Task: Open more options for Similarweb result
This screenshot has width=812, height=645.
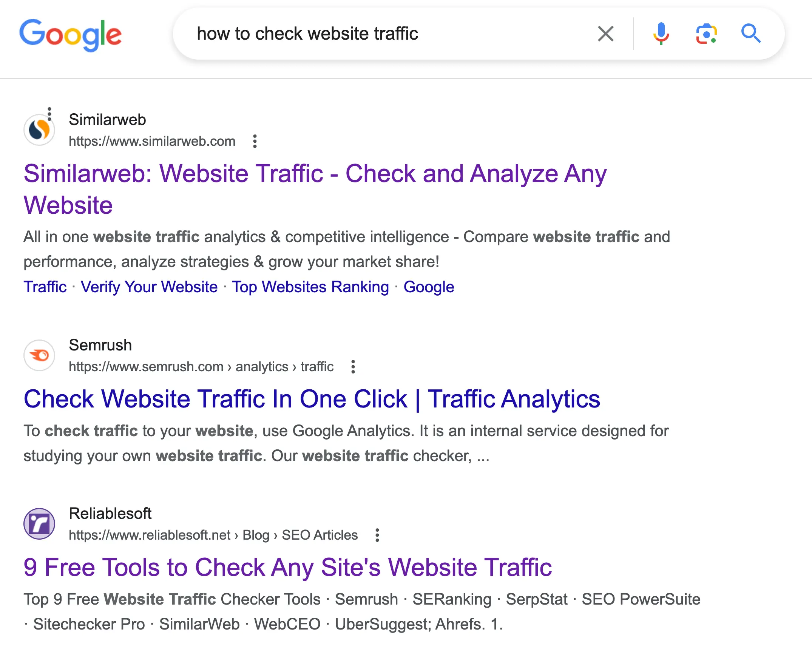Action: pyautogui.click(x=255, y=141)
